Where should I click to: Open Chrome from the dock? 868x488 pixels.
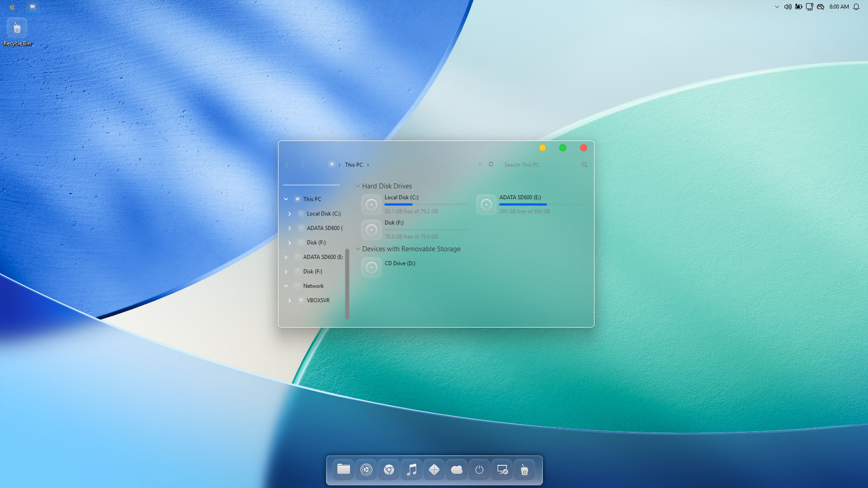click(x=389, y=470)
